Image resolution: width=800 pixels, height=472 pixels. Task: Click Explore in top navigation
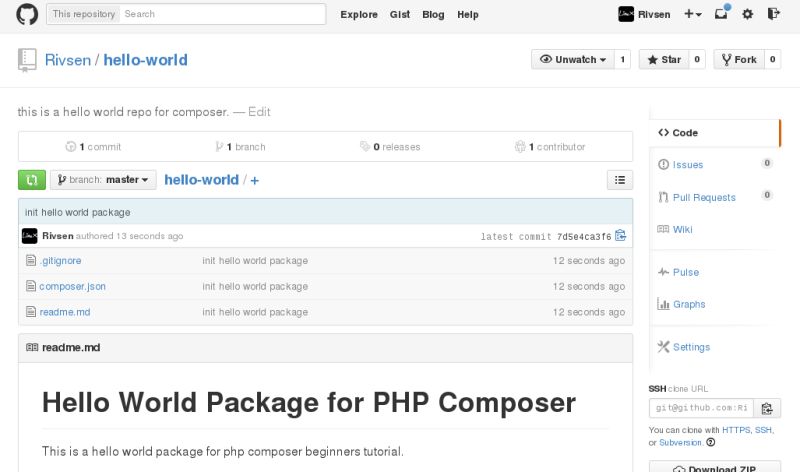coord(359,15)
